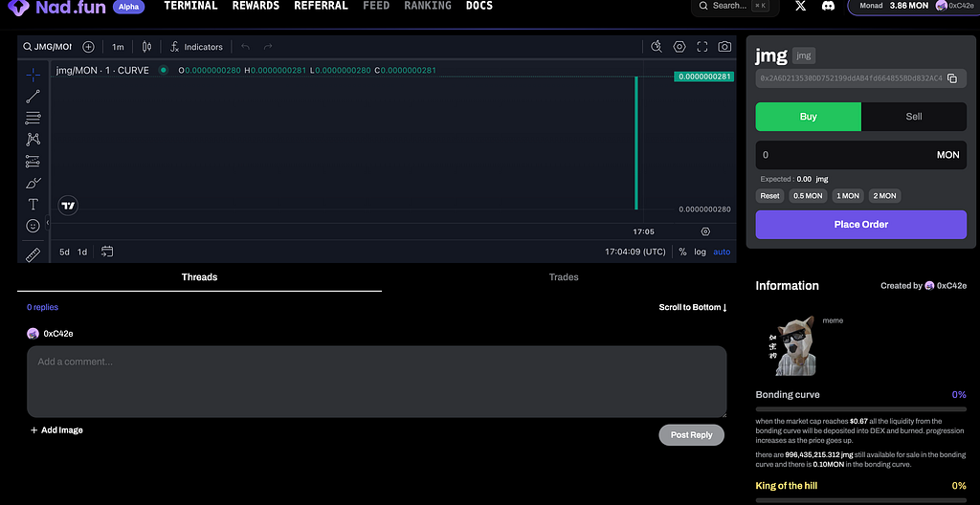Enter fullscreen chart mode

702,47
